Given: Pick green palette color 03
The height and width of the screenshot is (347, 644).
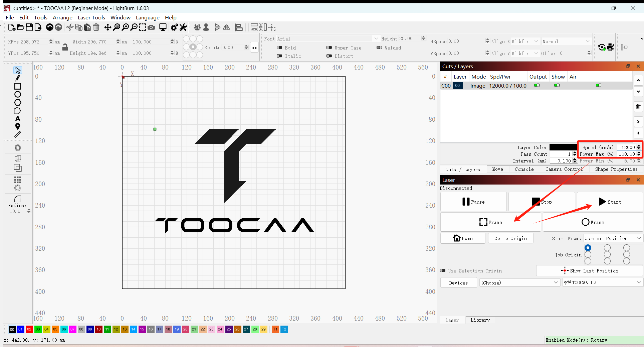Looking at the screenshot, I should (38, 329).
